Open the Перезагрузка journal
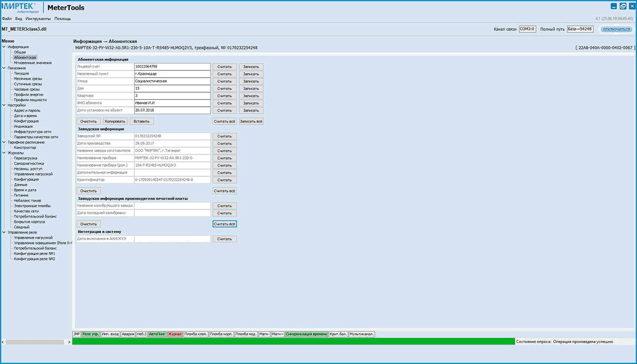The width and height of the screenshot is (637, 364). pyautogui.click(x=25, y=158)
